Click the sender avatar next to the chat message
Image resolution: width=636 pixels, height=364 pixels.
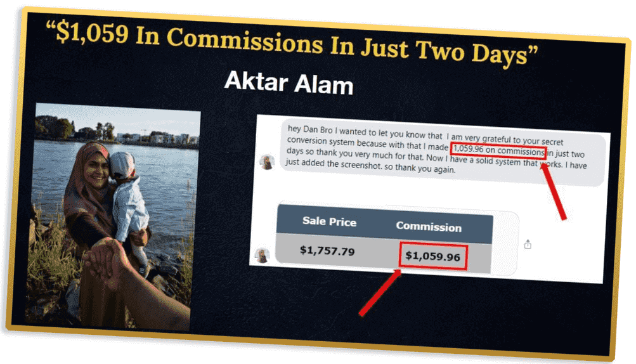click(x=268, y=162)
